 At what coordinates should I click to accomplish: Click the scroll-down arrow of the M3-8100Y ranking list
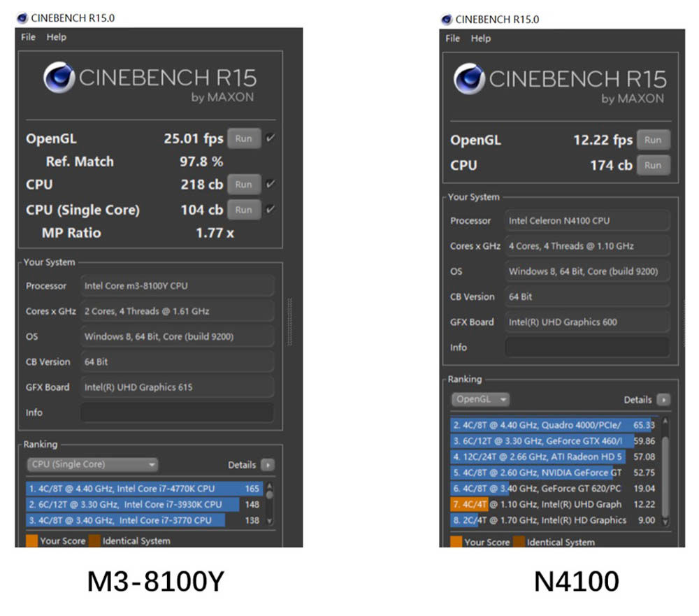click(269, 521)
